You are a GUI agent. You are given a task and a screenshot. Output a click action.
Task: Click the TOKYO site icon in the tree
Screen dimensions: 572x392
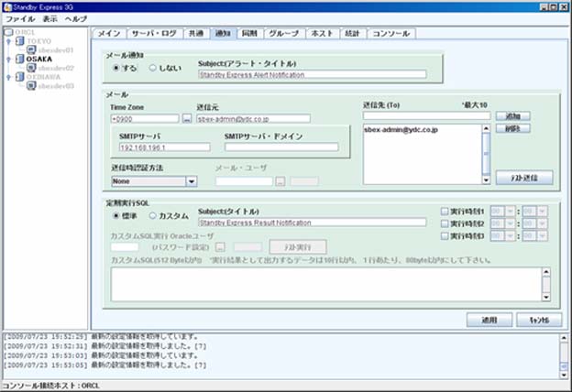pyautogui.click(x=20, y=41)
